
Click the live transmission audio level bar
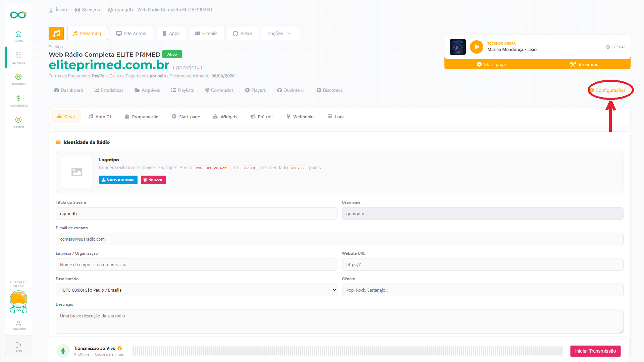point(347,351)
